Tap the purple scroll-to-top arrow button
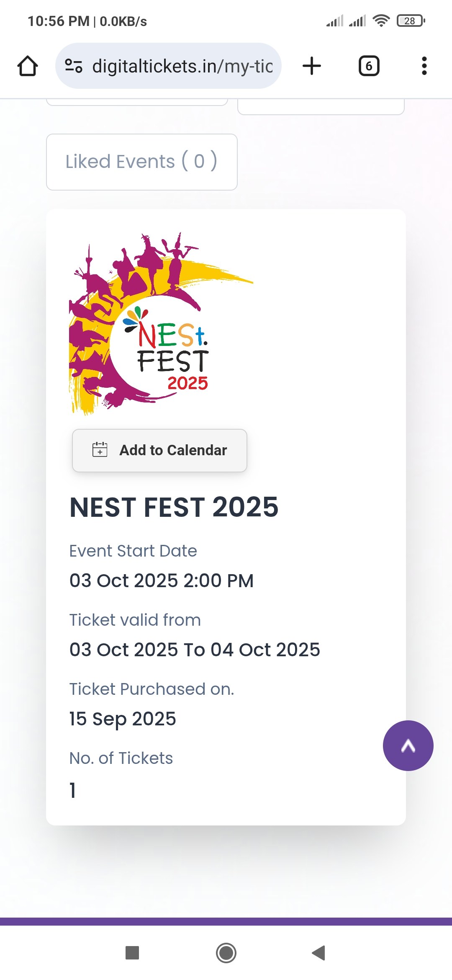452x980 pixels. [x=408, y=745]
